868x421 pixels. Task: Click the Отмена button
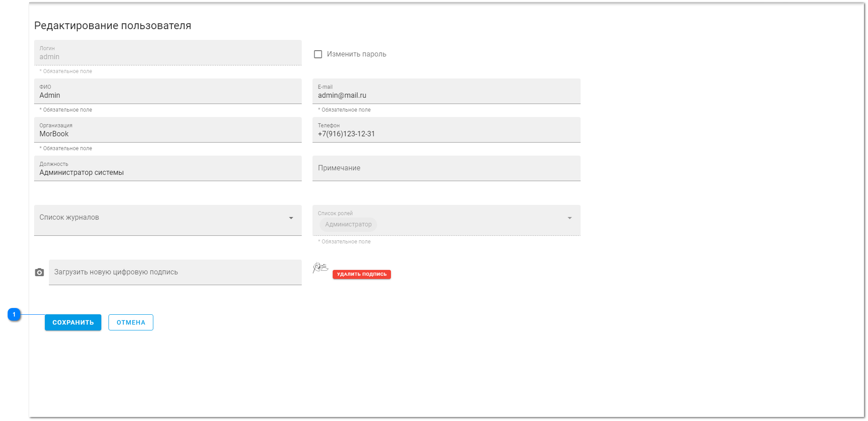point(131,322)
